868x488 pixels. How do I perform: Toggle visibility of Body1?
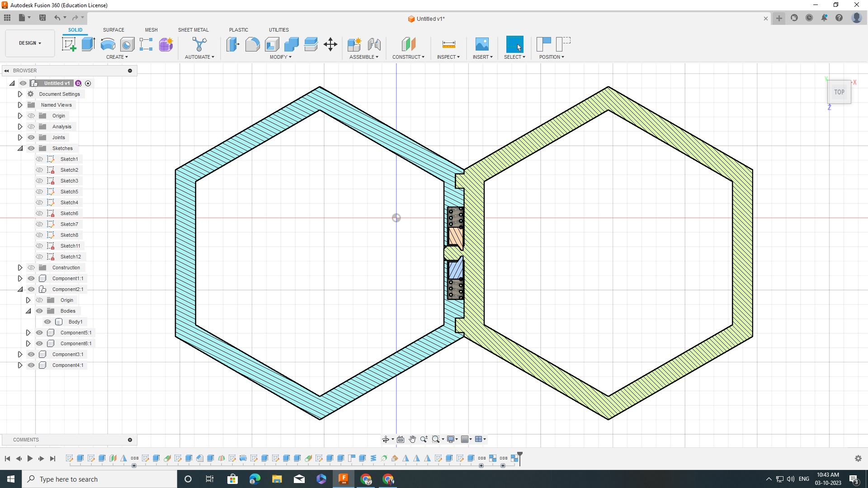point(47,322)
